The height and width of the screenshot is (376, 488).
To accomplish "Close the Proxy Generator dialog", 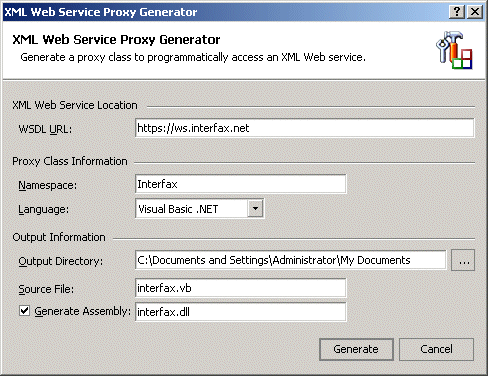I will 475,12.
